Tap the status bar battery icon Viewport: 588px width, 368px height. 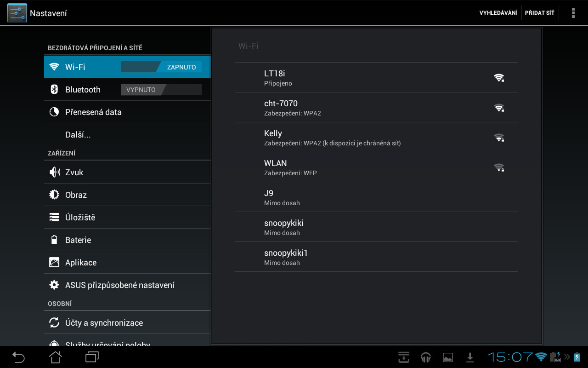click(577, 357)
